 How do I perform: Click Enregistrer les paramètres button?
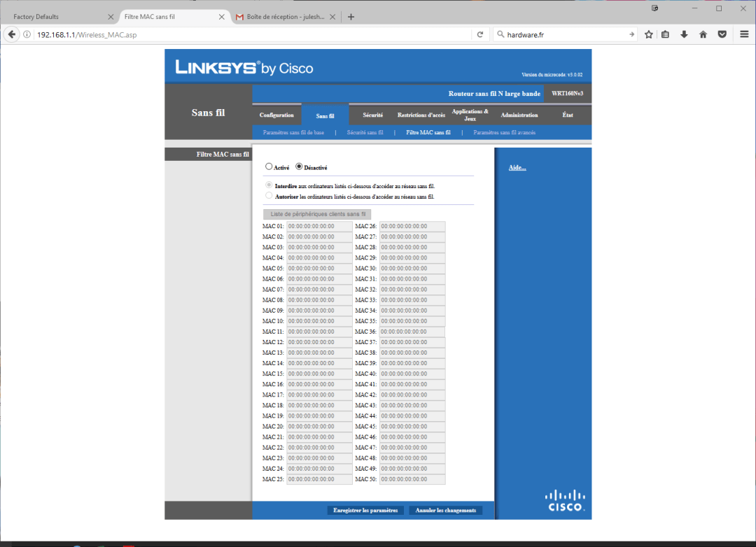tap(365, 511)
